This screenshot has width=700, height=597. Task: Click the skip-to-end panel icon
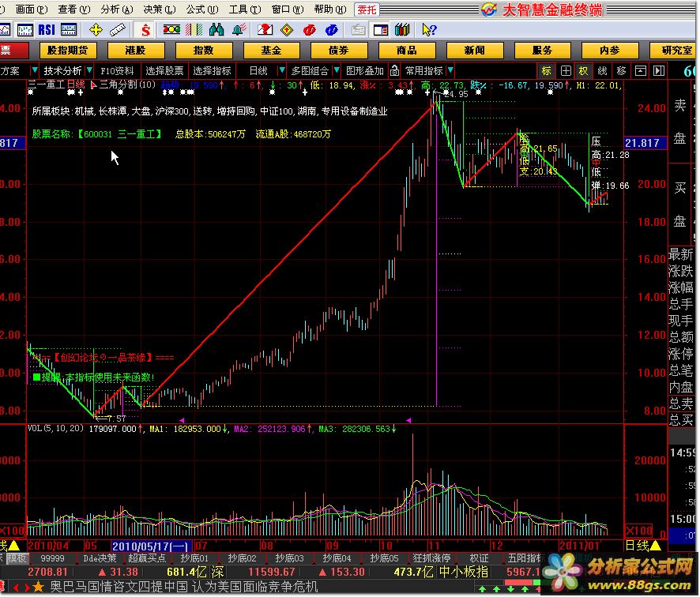point(659,70)
